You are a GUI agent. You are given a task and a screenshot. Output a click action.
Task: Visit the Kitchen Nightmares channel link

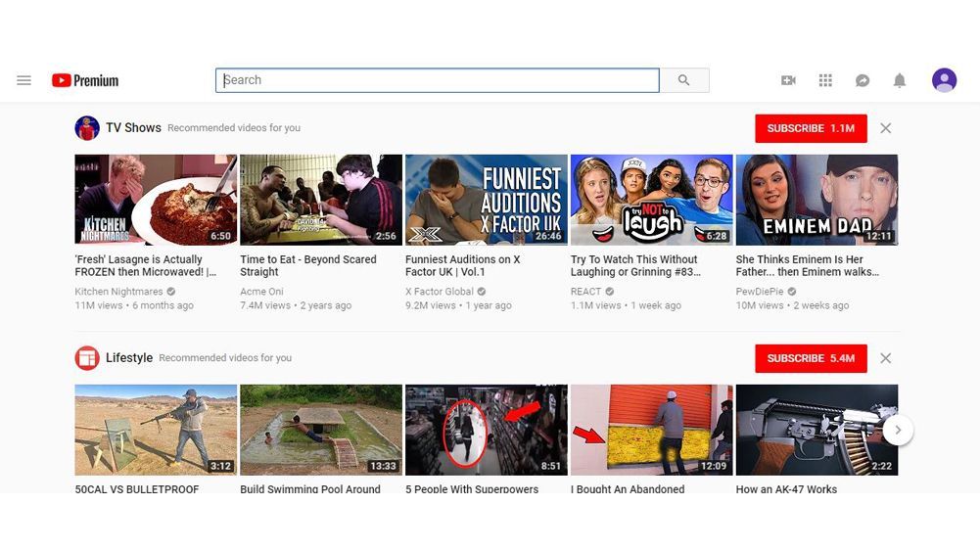118,291
